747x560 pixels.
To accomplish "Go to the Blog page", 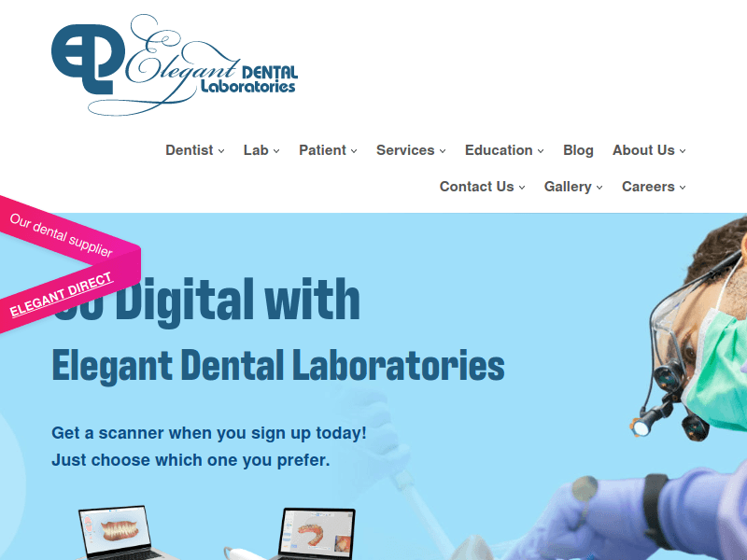I will [578, 150].
